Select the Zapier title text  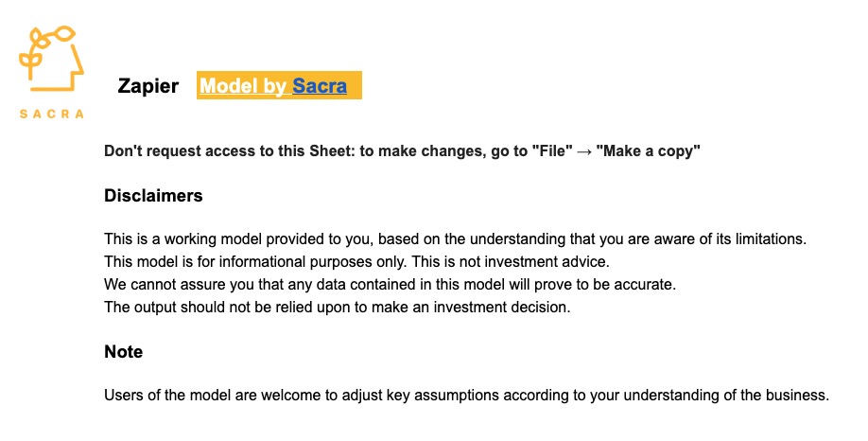point(148,86)
